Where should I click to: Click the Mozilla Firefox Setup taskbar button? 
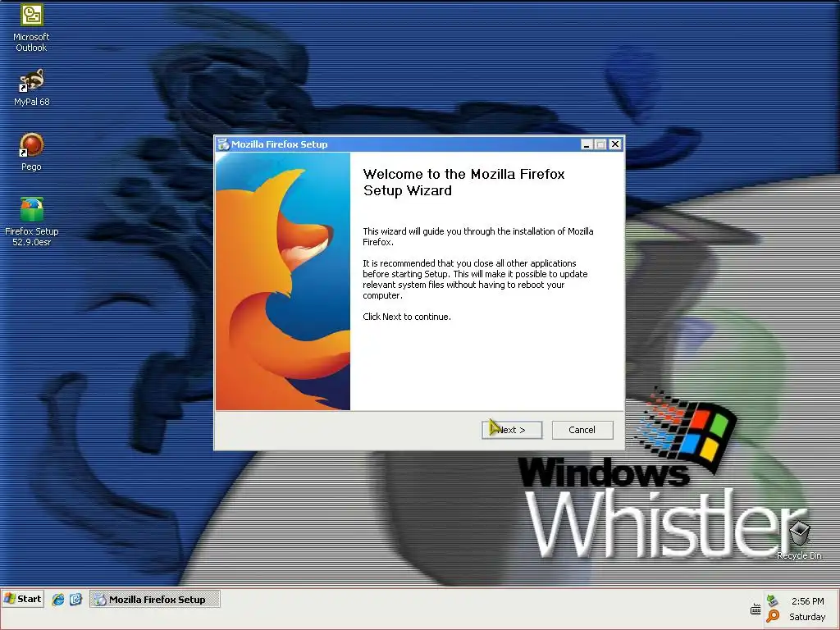155,599
